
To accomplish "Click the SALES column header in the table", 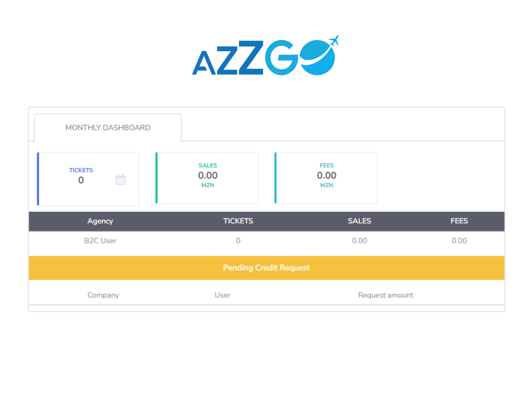I will (360, 221).
